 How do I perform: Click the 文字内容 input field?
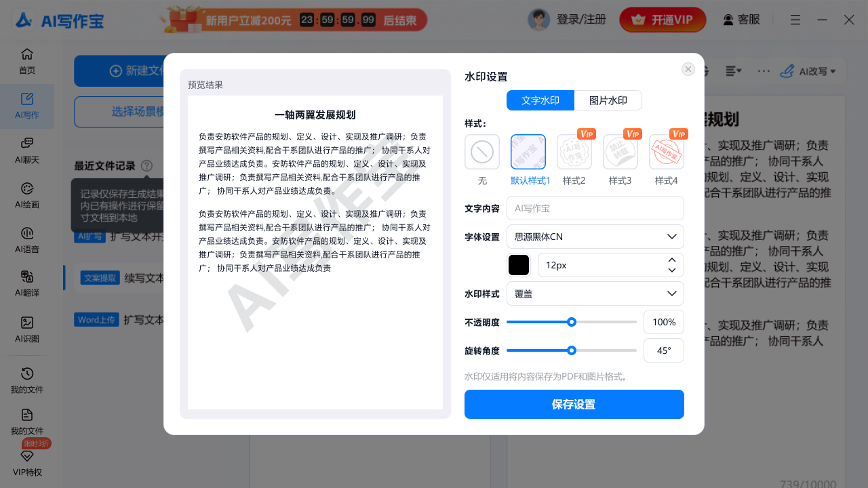[x=595, y=208]
